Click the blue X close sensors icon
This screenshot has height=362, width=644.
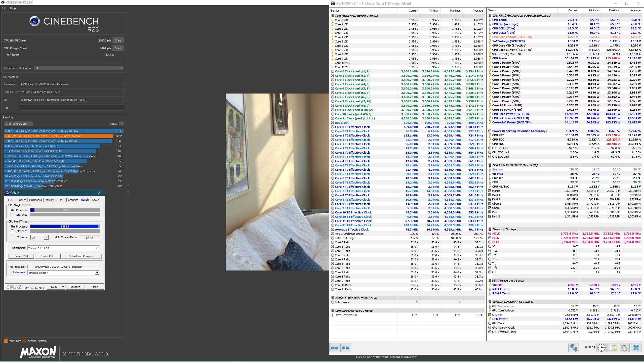point(636,347)
